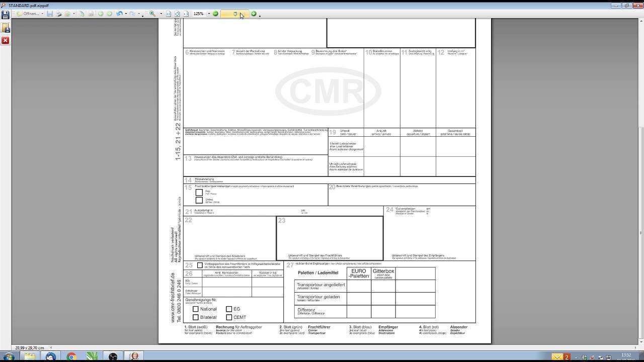Image resolution: width=644 pixels, height=362 pixels.
Task: Click the fit-to-page icon in toolbar
Action: (177, 14)
